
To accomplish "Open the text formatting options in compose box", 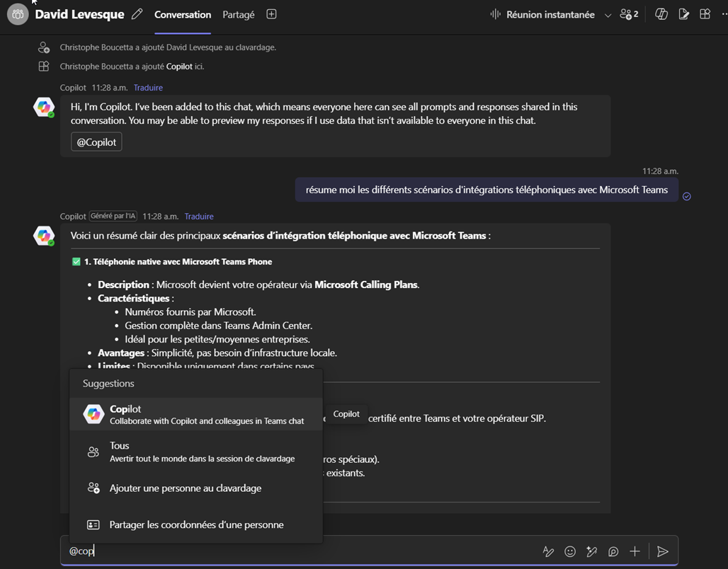I will point(547,551).
